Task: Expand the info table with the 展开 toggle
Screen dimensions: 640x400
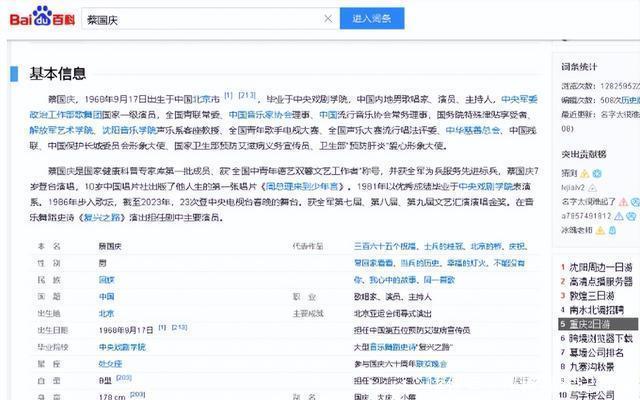Action: (524, 380)
